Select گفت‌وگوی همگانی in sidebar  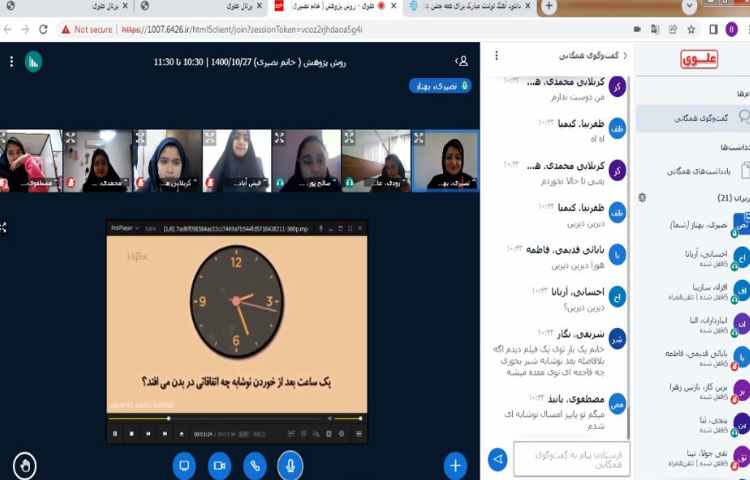[x=694, y=117]
